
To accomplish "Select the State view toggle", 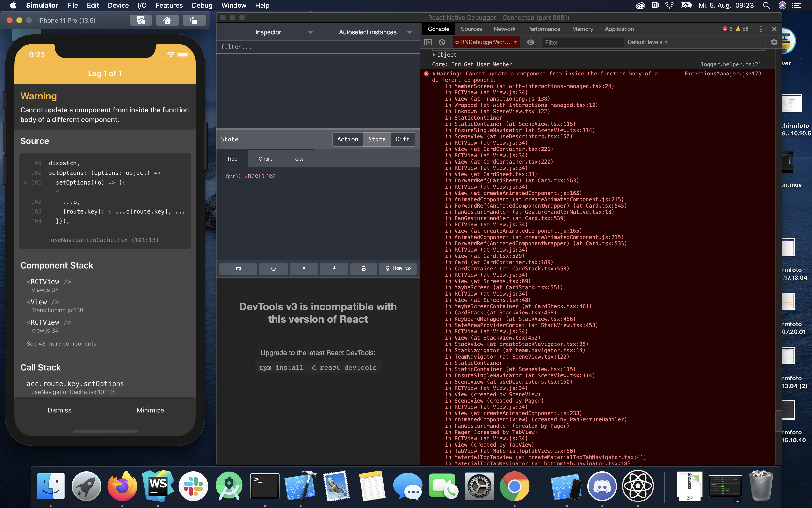I will tap(377, 139).
